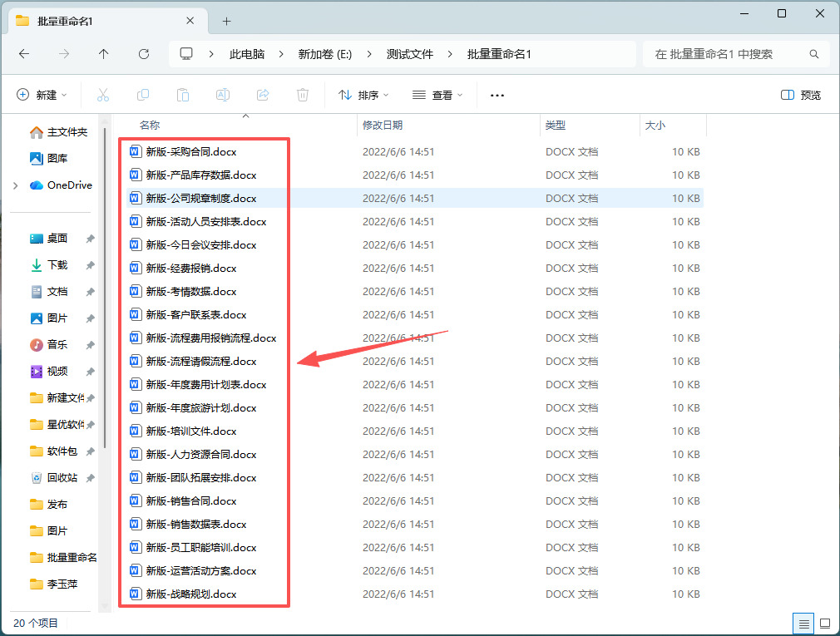
Task: Click the Cut scissors icon
Action: (103, 96)
